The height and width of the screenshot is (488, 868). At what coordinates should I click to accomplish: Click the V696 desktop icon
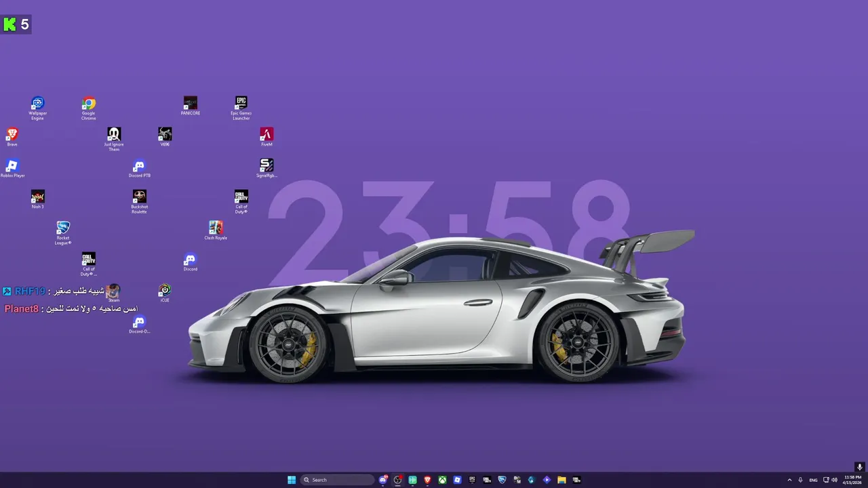[x=165, y=137]
